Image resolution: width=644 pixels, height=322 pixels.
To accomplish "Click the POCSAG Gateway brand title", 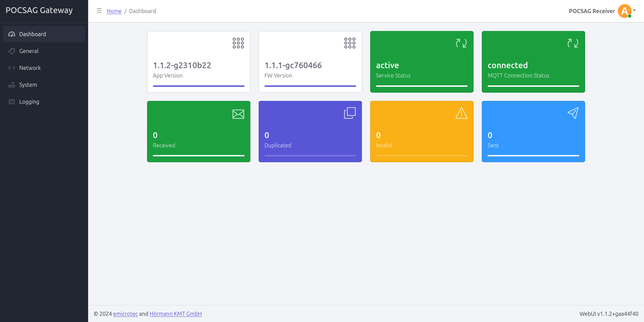I will pyautogui.click(x=39, y=10).
